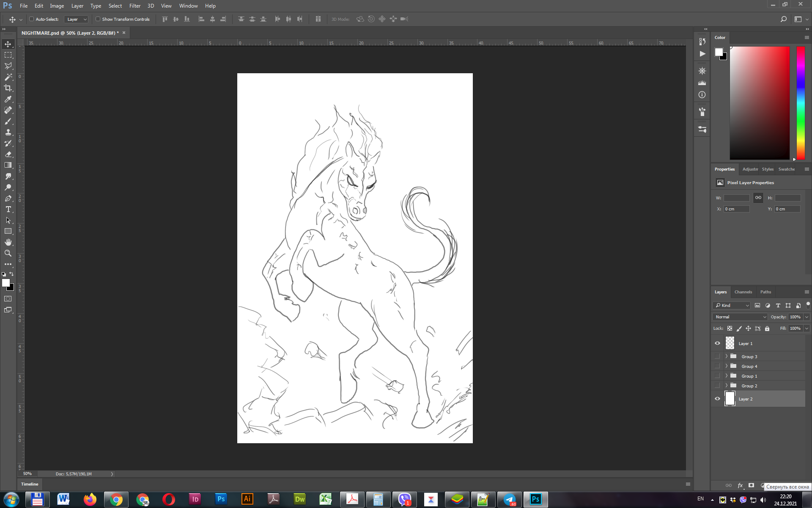Click the X position input field
Image resolution: width=812 pixels, height=508 pixels.
pos(736,209)
